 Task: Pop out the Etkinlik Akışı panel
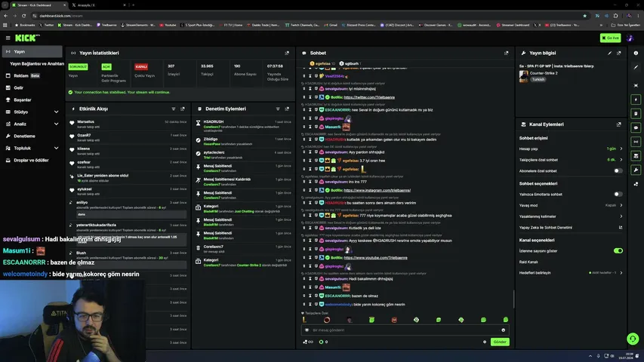coord(183,109)
